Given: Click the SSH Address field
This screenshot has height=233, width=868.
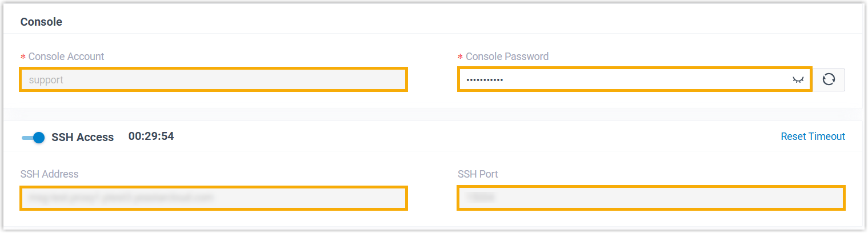Looking at the screenshot, I should tap(213, 198).
